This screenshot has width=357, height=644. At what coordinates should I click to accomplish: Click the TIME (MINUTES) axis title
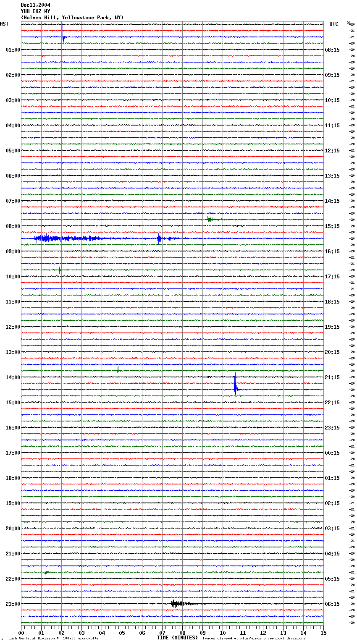pyautogui.click(x=177, y=638)
